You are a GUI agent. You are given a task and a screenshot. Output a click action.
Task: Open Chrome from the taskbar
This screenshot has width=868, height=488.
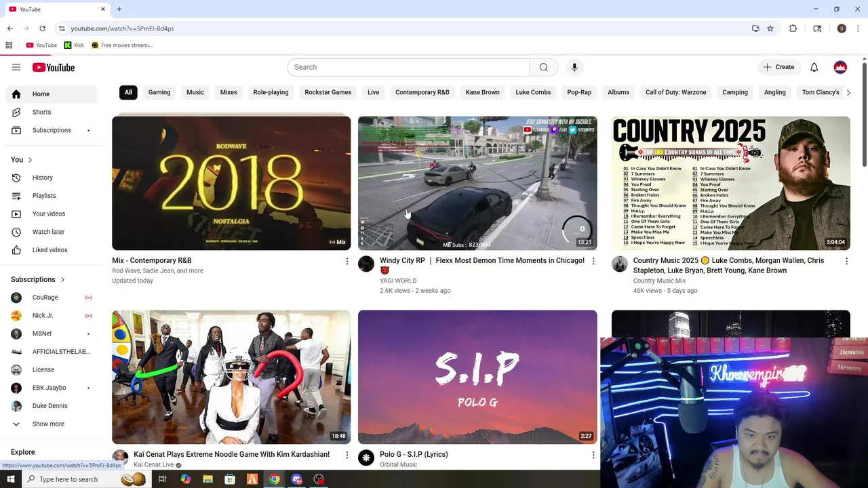point(274,479)
